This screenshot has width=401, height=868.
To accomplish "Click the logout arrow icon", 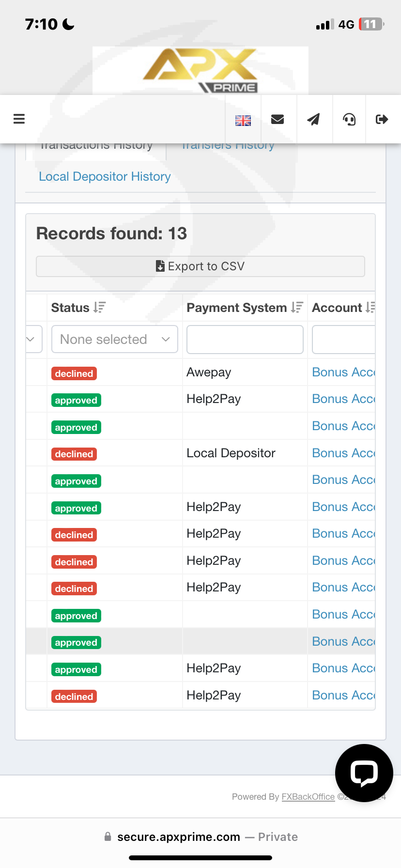I will point(382,120).
